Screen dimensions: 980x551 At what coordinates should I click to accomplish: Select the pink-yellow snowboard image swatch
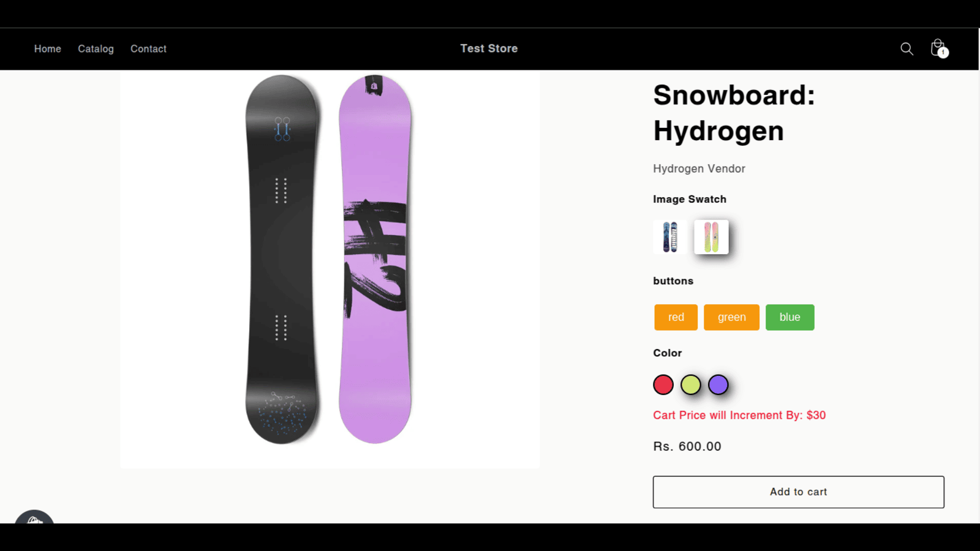click(x=711, y=237)
